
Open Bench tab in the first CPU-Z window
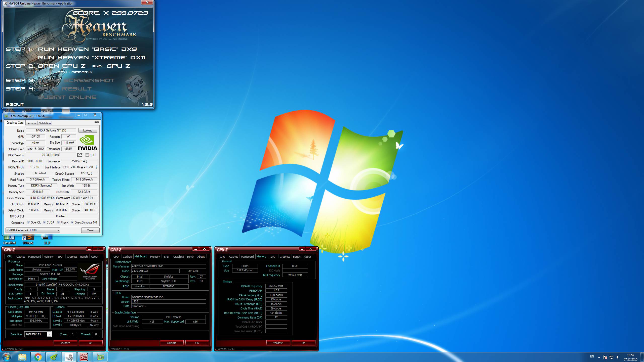(x=84, y=257)
